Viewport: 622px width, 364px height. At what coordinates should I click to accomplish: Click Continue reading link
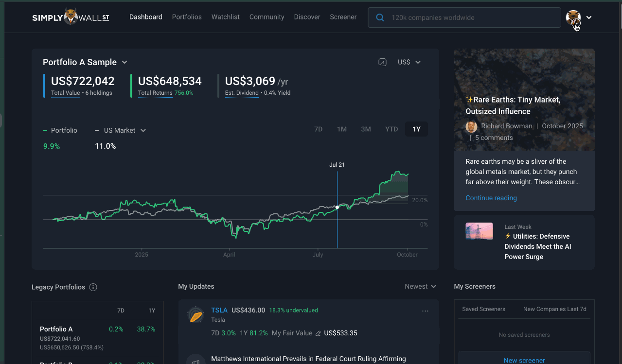[x=491, y=198]
